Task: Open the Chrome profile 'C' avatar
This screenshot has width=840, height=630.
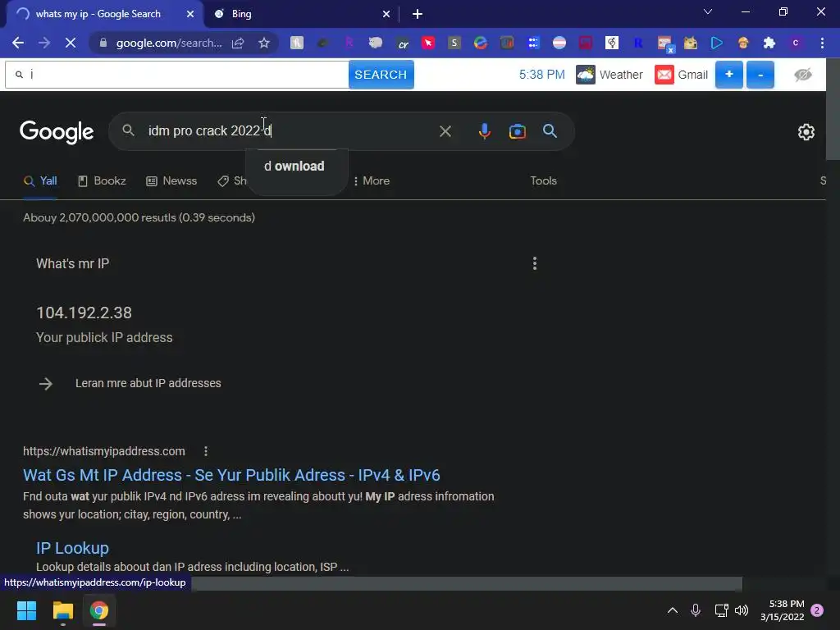Action: click(796, 43)
